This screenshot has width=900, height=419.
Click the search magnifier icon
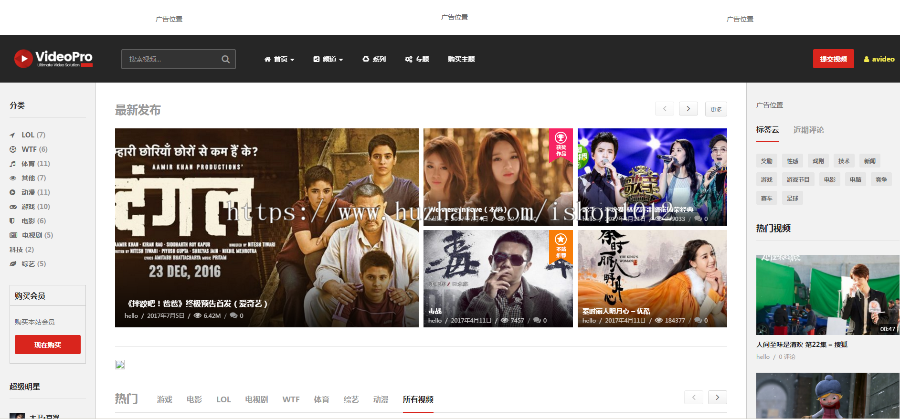pyautogui.click(x=226, y=59)
